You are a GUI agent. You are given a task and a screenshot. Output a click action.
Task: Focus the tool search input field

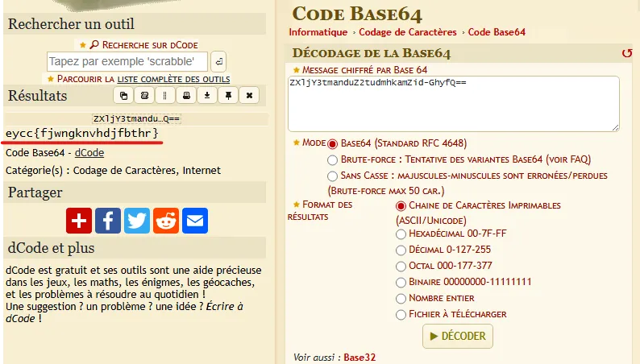(127, 61)
